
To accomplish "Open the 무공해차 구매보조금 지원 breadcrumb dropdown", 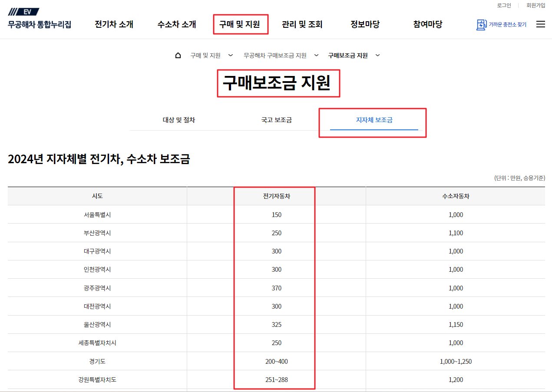I will coord(316,56).
